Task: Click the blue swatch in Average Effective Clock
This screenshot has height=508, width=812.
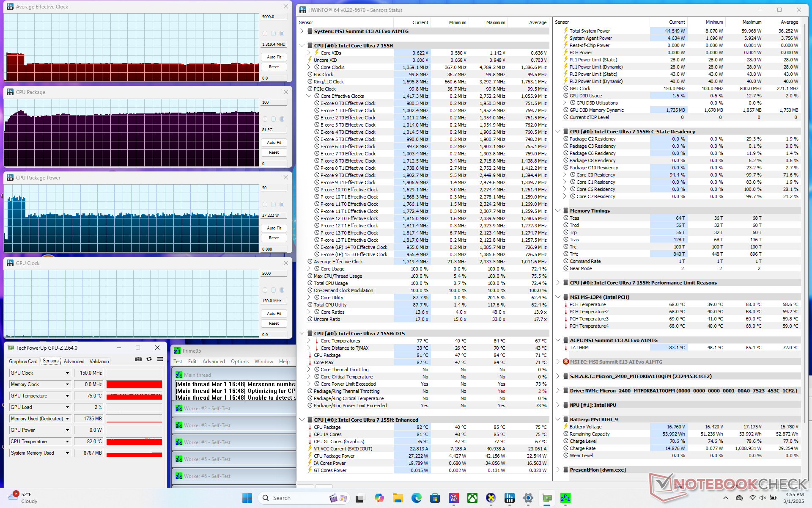Action: (x=282, y=33)
